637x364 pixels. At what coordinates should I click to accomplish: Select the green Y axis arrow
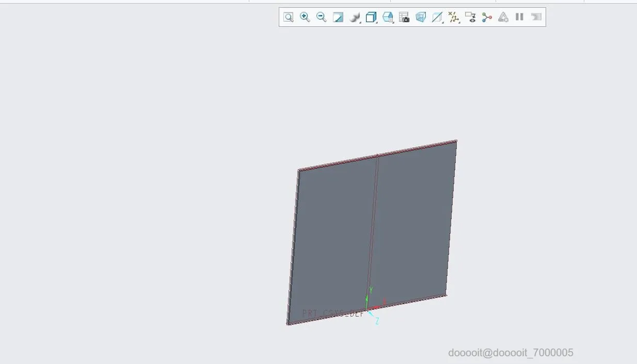click(368, 299)
